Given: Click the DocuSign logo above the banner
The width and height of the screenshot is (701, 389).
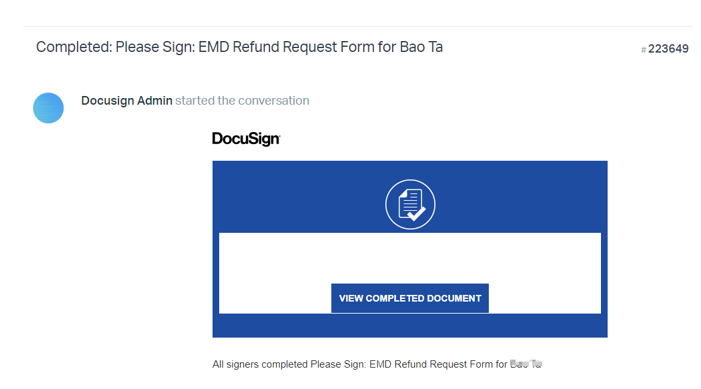Looking at the screenshot, I should [x=246, y=139].
